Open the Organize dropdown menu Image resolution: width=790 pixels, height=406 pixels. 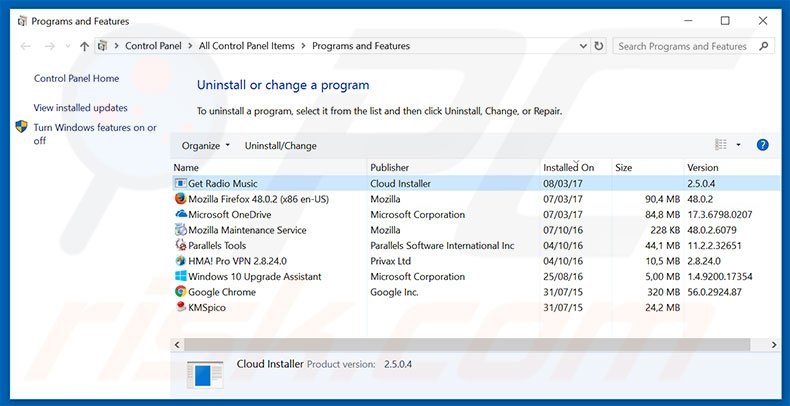point(205,146)
